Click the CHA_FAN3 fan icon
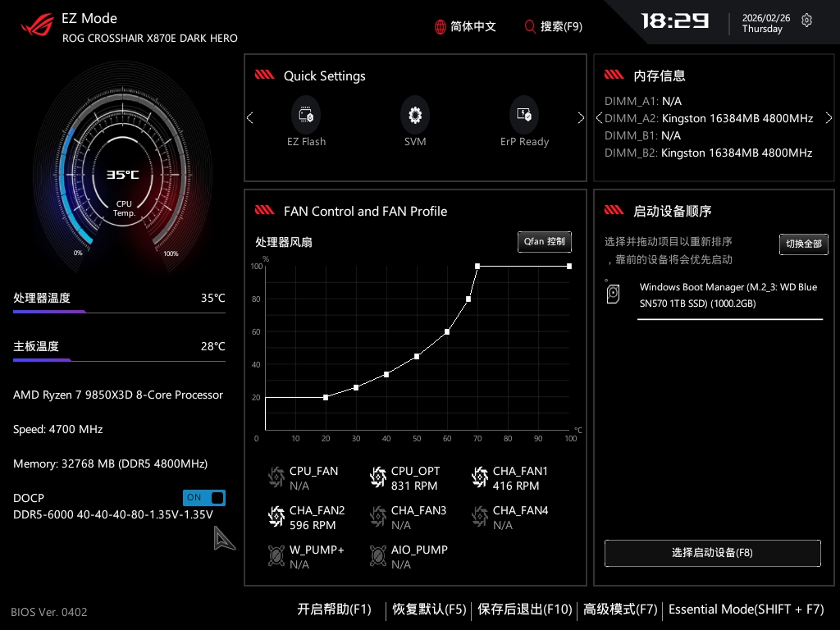840x630 pixels. tap(377, 517)
